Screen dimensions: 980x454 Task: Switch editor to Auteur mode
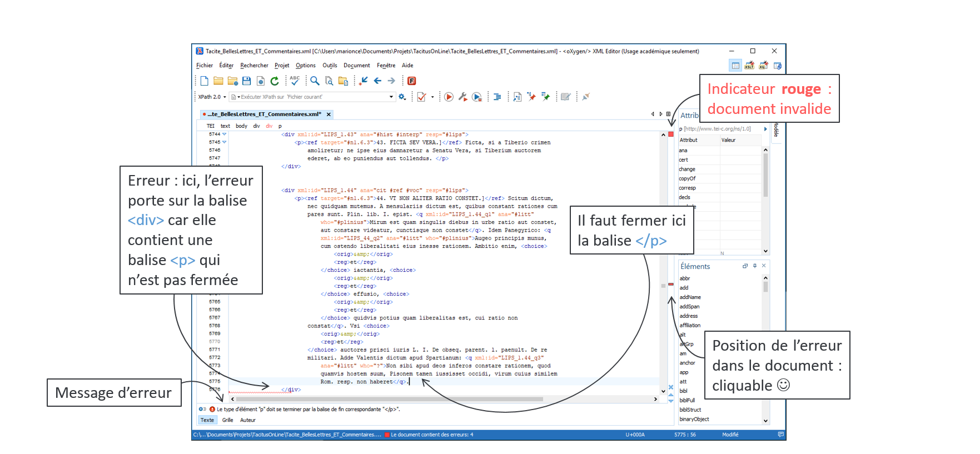pos(248,420)
